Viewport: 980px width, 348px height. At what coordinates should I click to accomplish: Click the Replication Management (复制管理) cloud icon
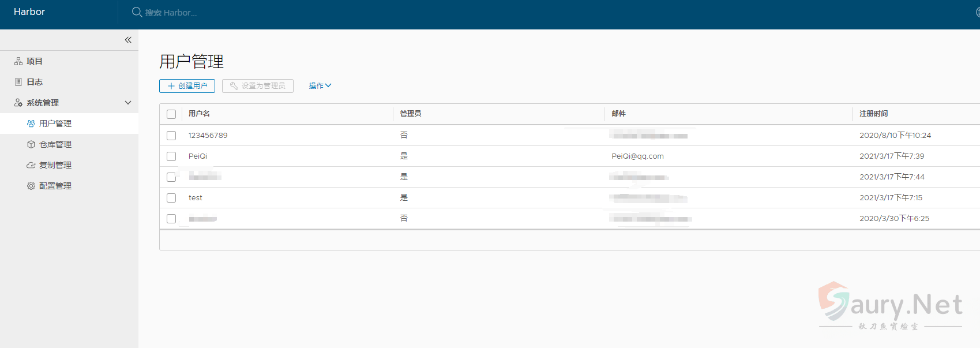31,165
